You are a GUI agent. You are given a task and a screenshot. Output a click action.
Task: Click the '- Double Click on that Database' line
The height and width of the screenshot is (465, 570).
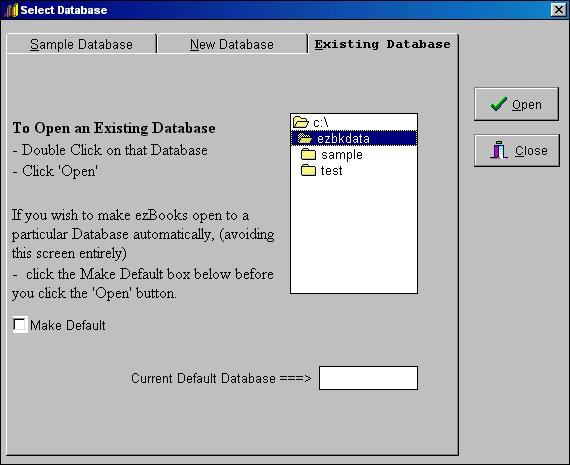110,150
